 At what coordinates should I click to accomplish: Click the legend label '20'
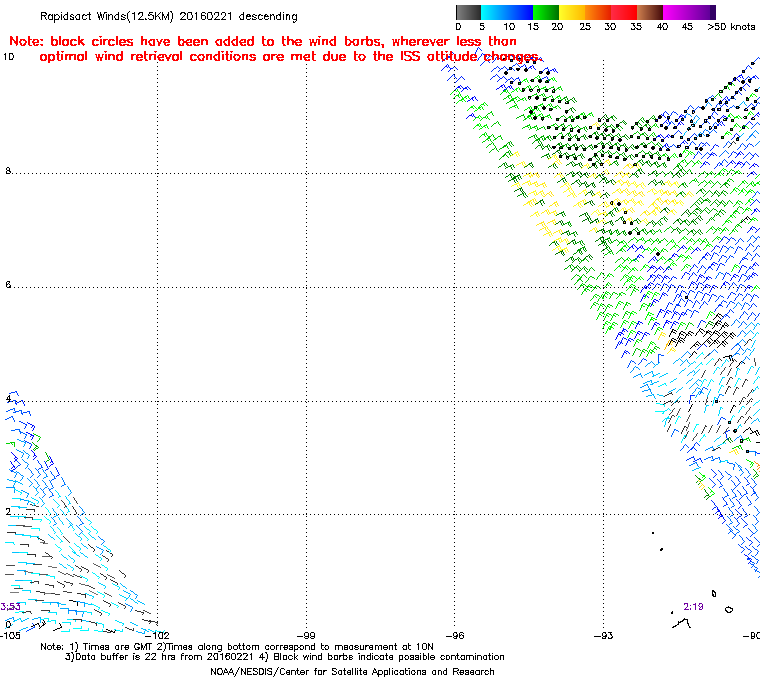[x=557, y=27]
